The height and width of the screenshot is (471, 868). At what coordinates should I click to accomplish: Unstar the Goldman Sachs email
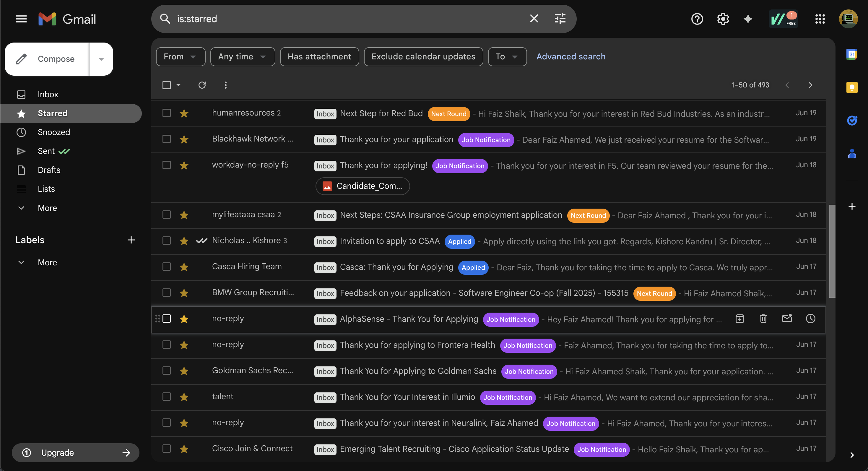click(184, 371)
